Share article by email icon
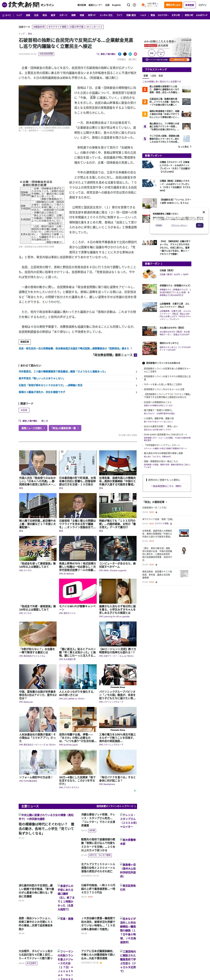Image resolution: width=210 pixels, height=980 pixels. click(x=135, y=54)
